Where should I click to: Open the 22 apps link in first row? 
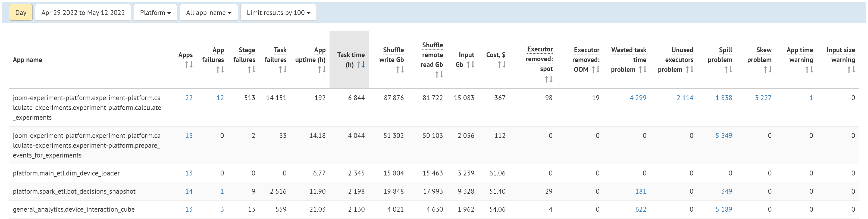(189, 98)
